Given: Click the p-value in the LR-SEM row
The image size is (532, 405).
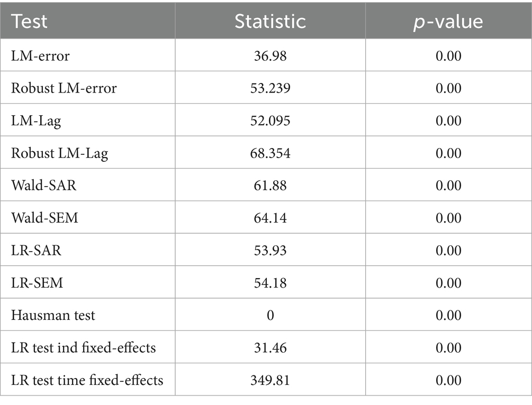Looking at the screenshot, I should 448,283.
